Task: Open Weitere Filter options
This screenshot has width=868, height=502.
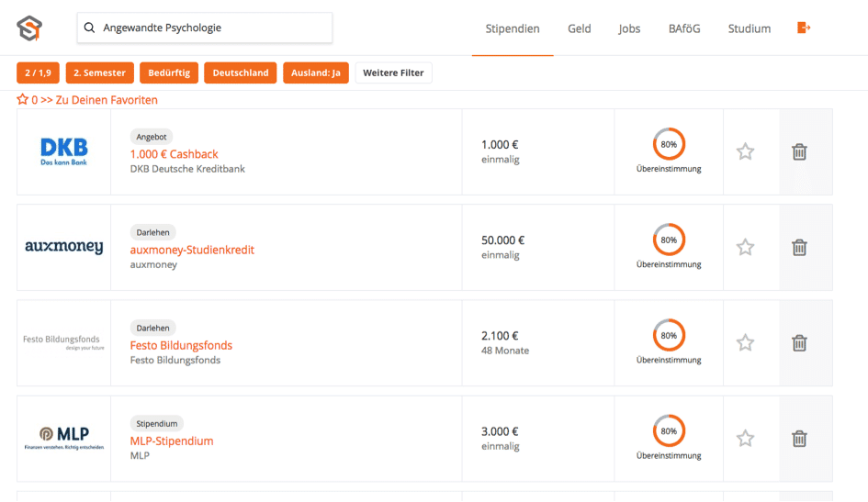Action: 393,73
